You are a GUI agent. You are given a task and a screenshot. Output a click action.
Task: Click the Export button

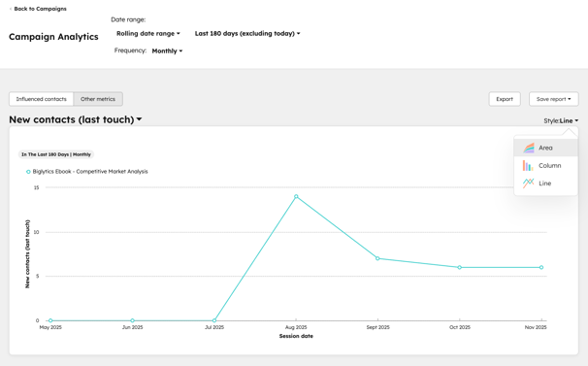coord(505,99)
